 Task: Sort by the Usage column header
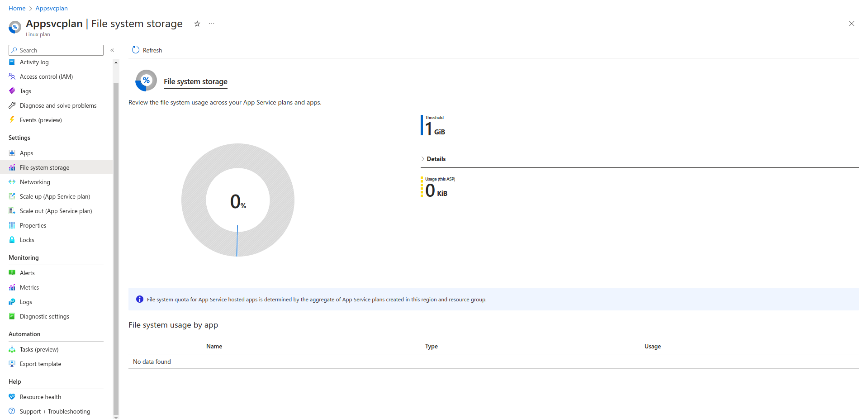[652, 346]
